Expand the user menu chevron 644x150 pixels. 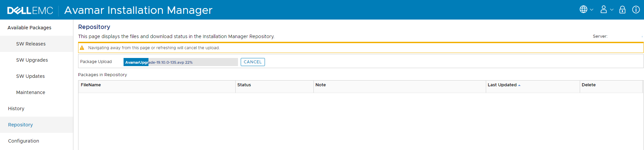[x=612, y=10]
